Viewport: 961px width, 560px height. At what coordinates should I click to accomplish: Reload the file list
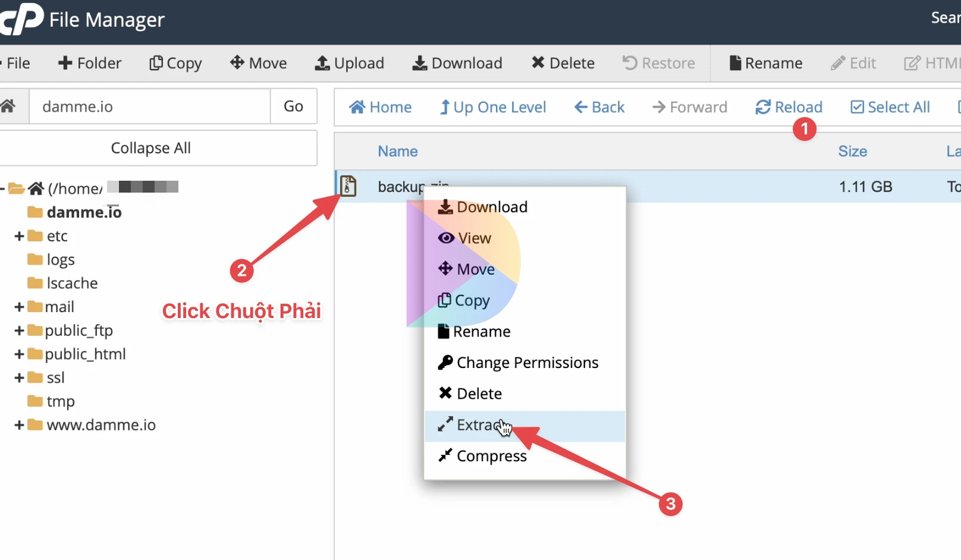pos(789,107)
